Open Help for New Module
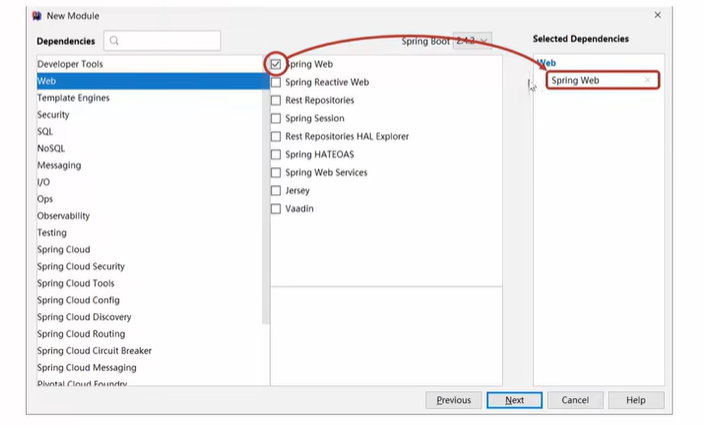This screenshot has height=426, width=704. point(636,400)
